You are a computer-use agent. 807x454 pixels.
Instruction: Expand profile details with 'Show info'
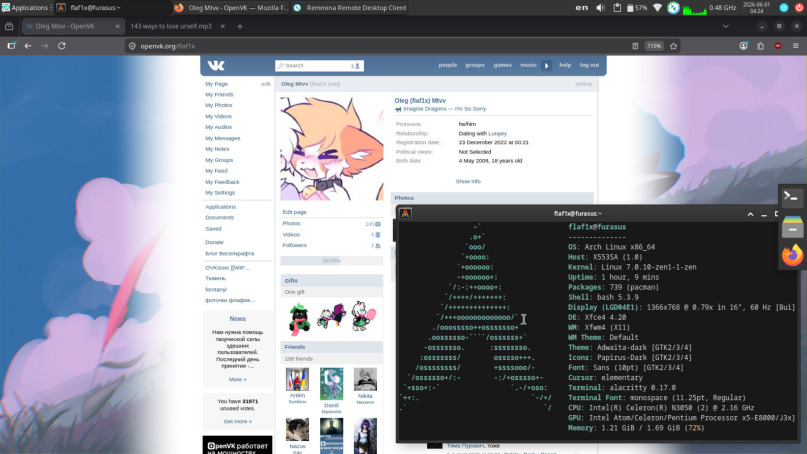coord(468,182)
